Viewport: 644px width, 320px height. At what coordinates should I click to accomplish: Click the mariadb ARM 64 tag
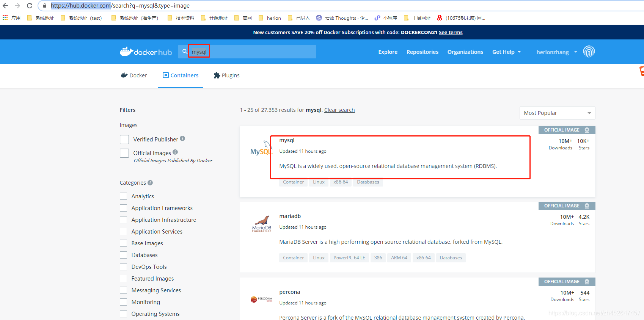[399, 258]
